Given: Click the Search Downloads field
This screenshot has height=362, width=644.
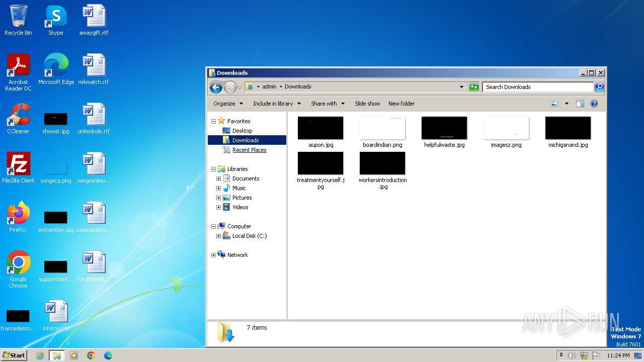Looking at the screenshot, I should pyautogui.click(x=538, y=87).
